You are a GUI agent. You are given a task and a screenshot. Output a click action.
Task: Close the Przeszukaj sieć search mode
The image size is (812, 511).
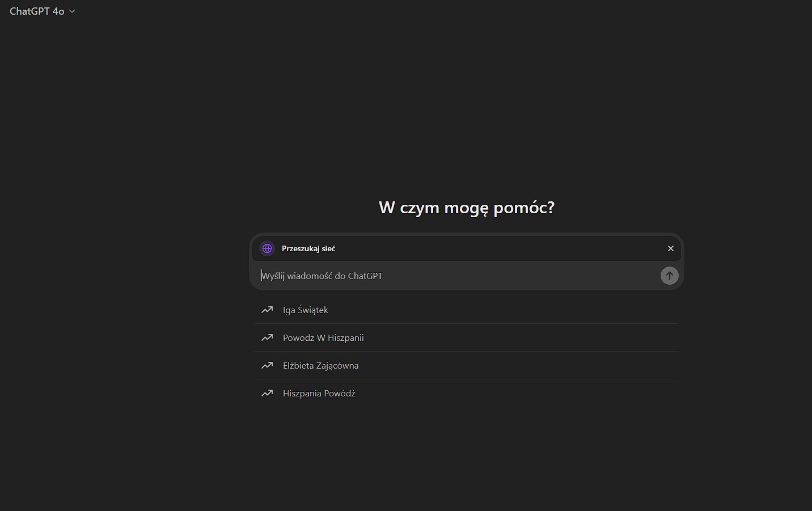pyautogui.click(x=671, y=248)
